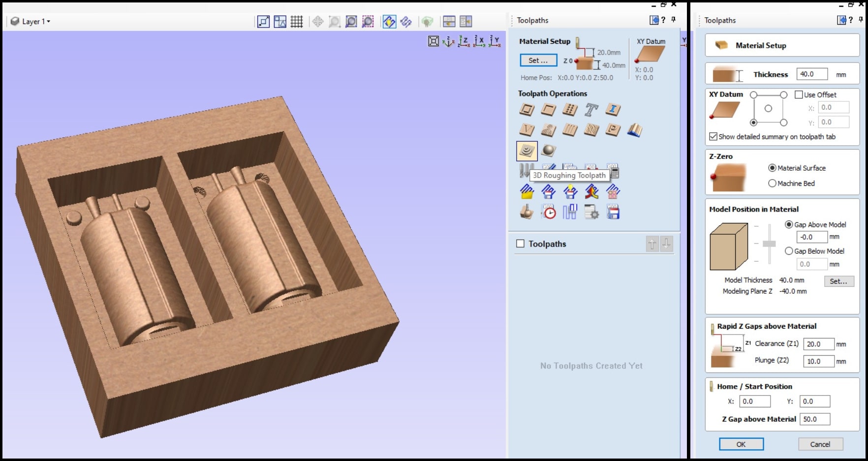
Task: Click the 'Toolpath Operations' heading
Action: point(553,93)
